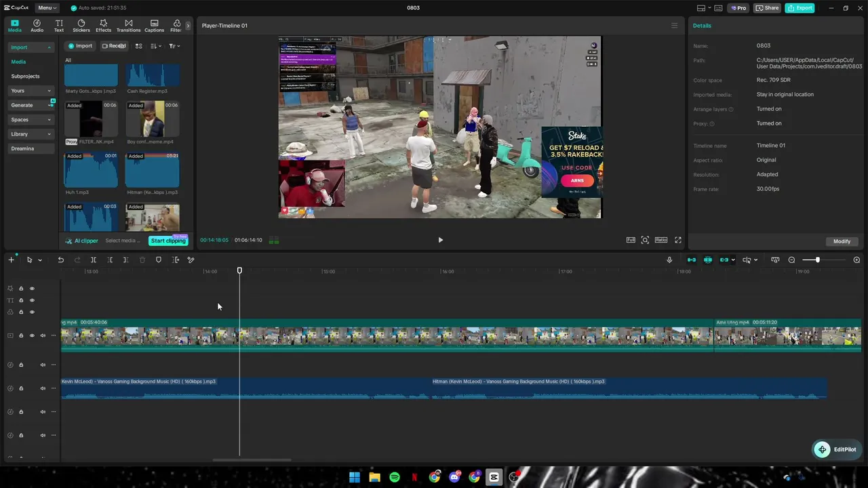This screenshot has width=868, height=488.
Task: Select the Huh 1.mp3 audio thumbnail
Action: click(91, 169)
